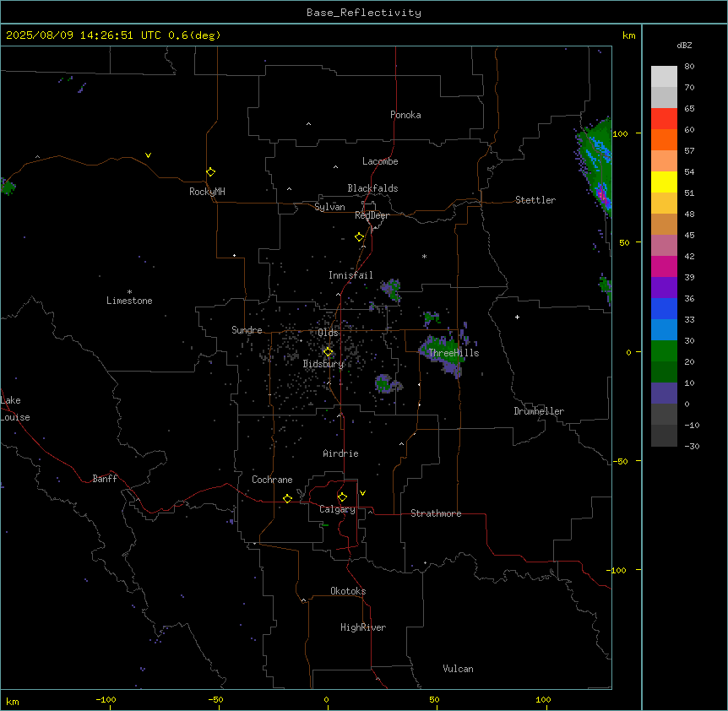The height and width of the screenshot is (711, 728).
Task: Click the Base_Reflectivity title text
Action: [364, 13]
